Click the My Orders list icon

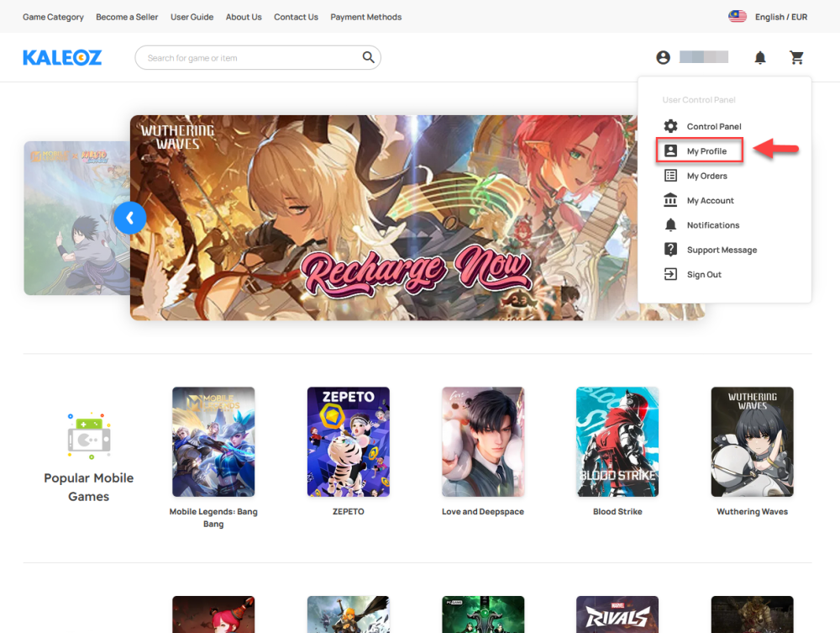(x=670, y=175)
